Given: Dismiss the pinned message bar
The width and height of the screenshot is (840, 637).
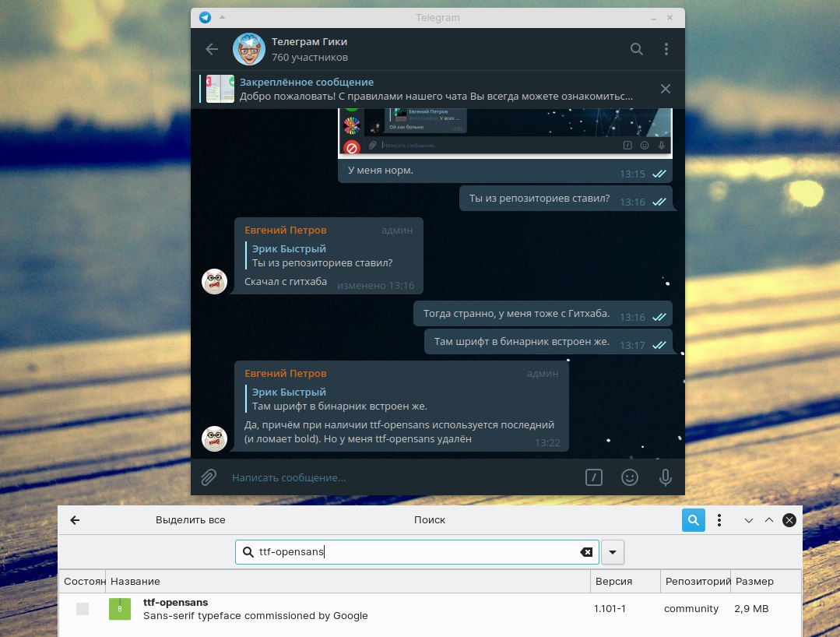Looking at the screenshot, I should 666,89.
